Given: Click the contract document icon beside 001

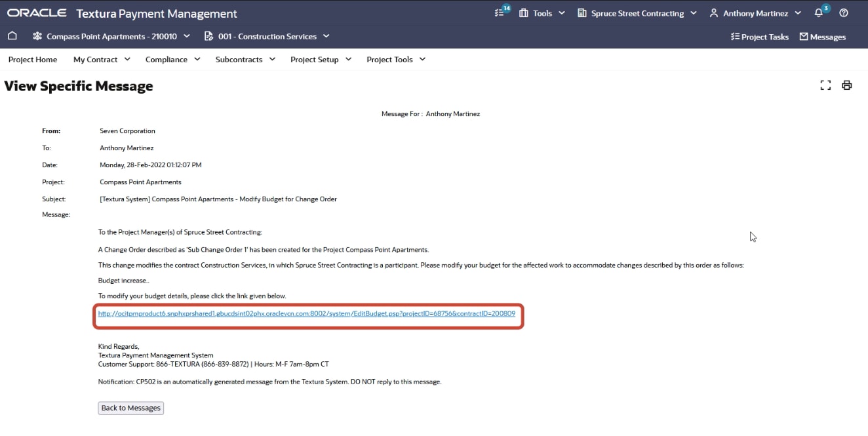Looking at the screenshot, I should 209,36.
